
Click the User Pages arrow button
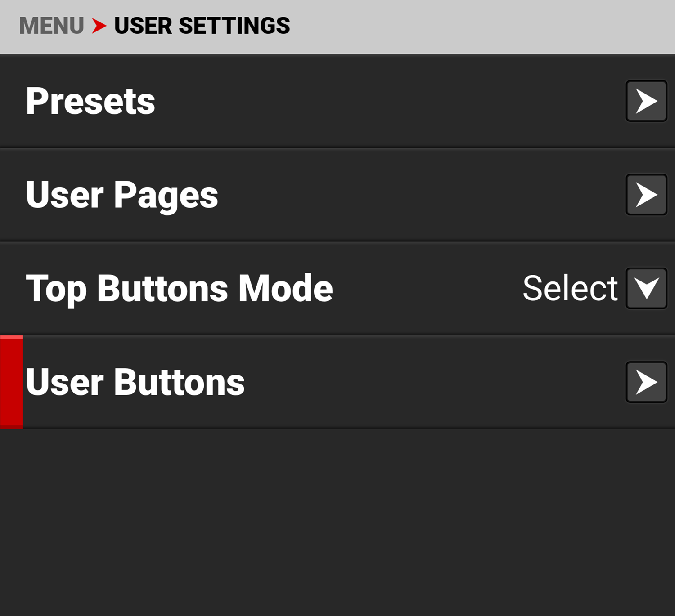pyautogui.click(x=646, y=195)
